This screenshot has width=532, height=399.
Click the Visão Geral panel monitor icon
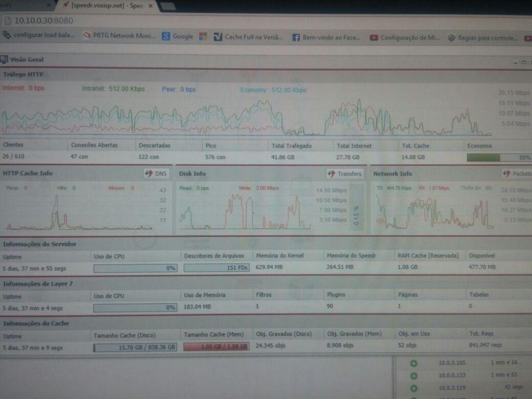tap(4, 60)
